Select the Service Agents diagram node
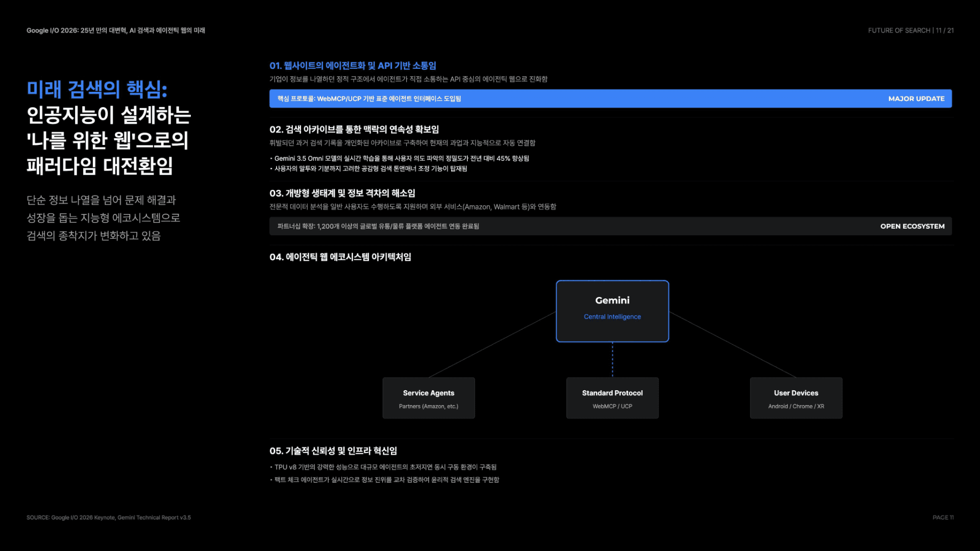The height and width of the screenshot is (551, 980). 429,398
